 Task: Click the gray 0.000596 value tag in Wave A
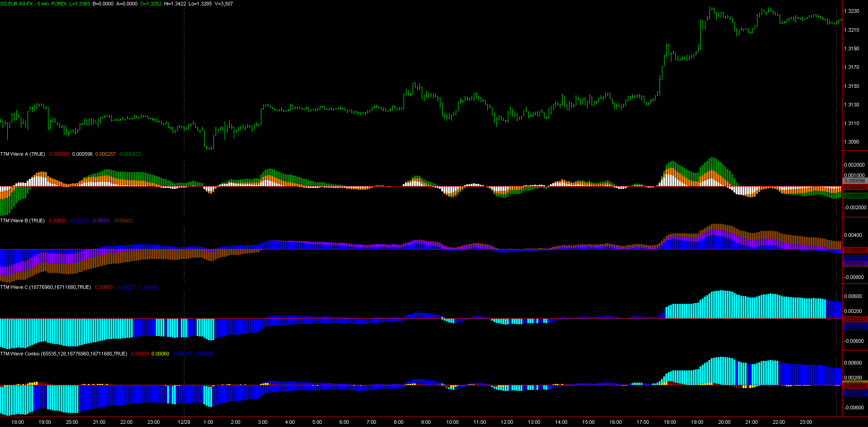854,181
